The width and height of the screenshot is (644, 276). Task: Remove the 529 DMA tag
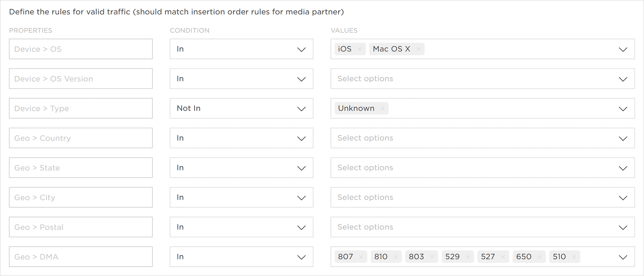[x=468, y=257]
